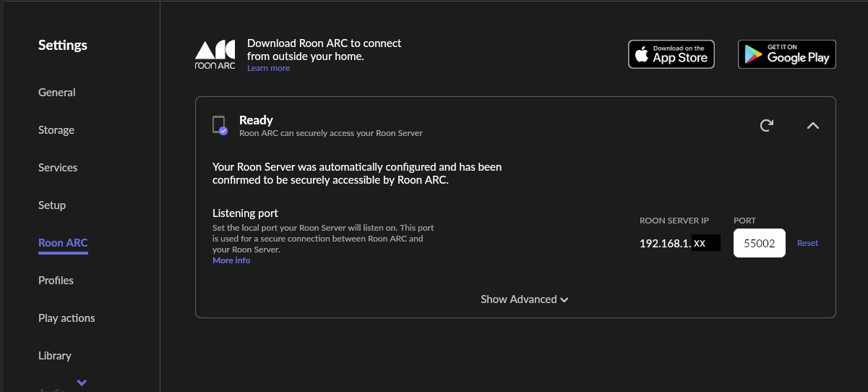Open Storage settings

pyautogui.click(x=56, y=130)
